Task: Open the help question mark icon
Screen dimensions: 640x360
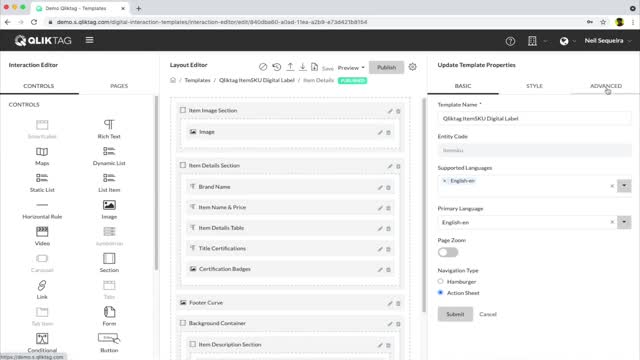Action: tap(510, 41)
